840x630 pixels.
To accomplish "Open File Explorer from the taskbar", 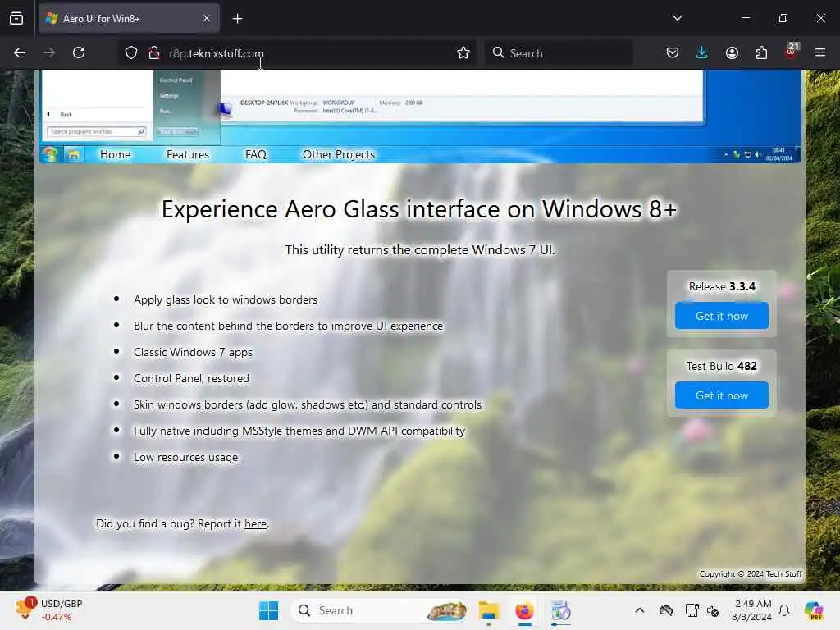I will click(489, 610).
